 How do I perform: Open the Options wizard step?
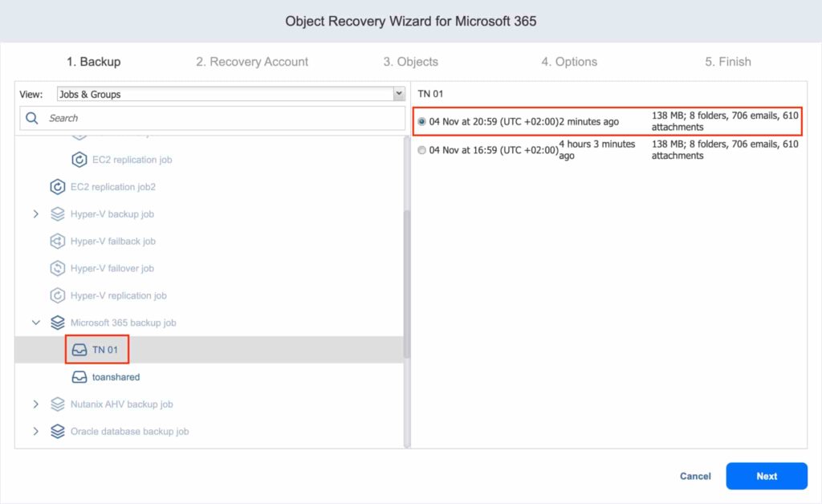tap(568, 61)
